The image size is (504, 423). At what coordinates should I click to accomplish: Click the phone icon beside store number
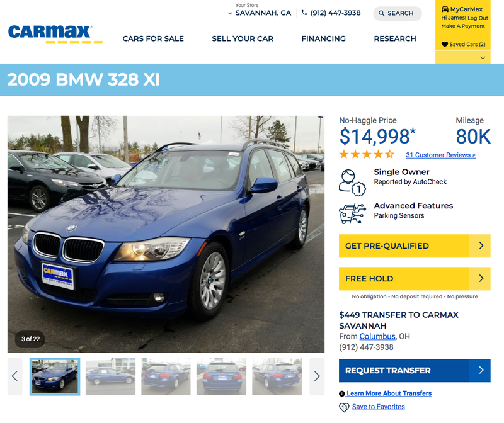[304, 13]
